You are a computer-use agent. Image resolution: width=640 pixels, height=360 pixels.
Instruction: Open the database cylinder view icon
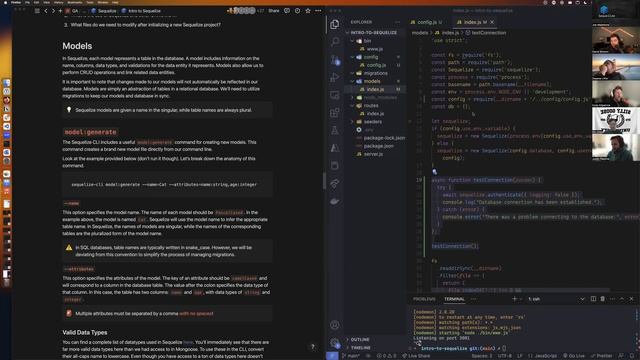tap(335, 165)
